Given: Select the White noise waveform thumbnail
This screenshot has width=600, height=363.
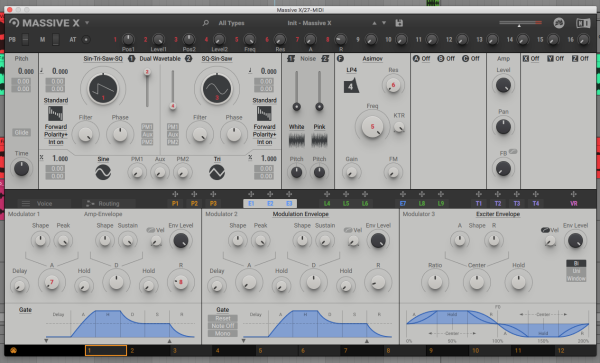Looking at the screenshot, I should (296, 140).
